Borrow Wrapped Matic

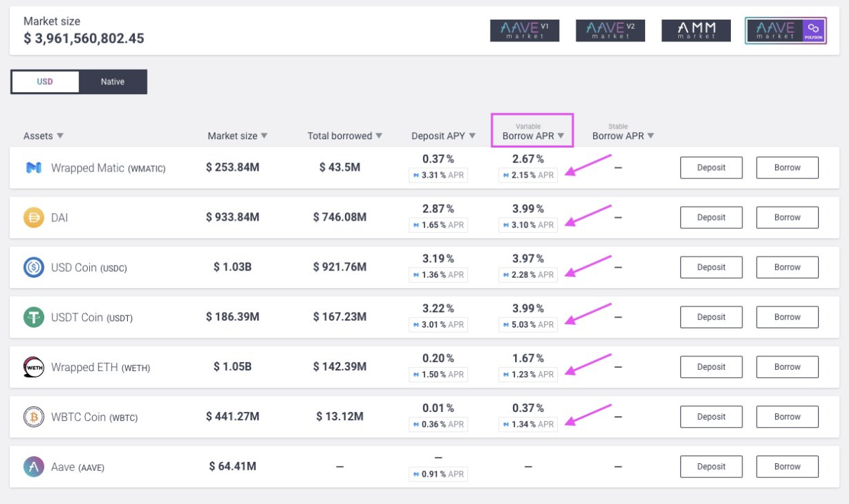tap(787, 168)
